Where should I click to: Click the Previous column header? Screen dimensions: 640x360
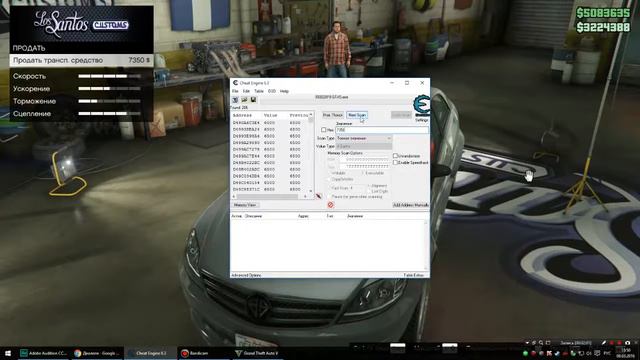point(298,116)
